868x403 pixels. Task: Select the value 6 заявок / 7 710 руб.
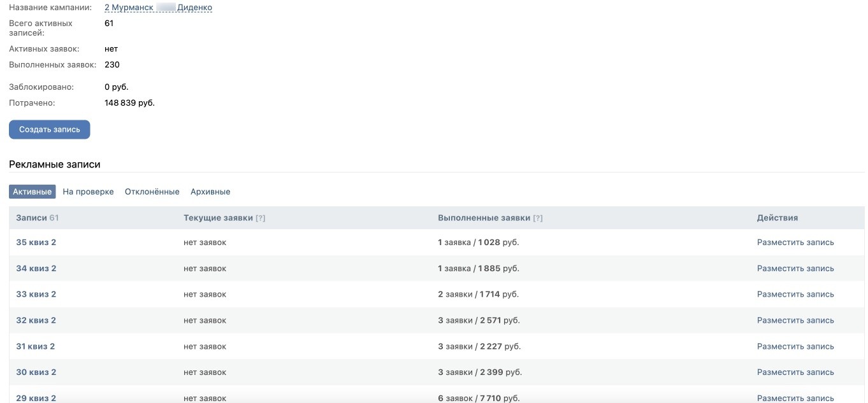pos(479,399)
